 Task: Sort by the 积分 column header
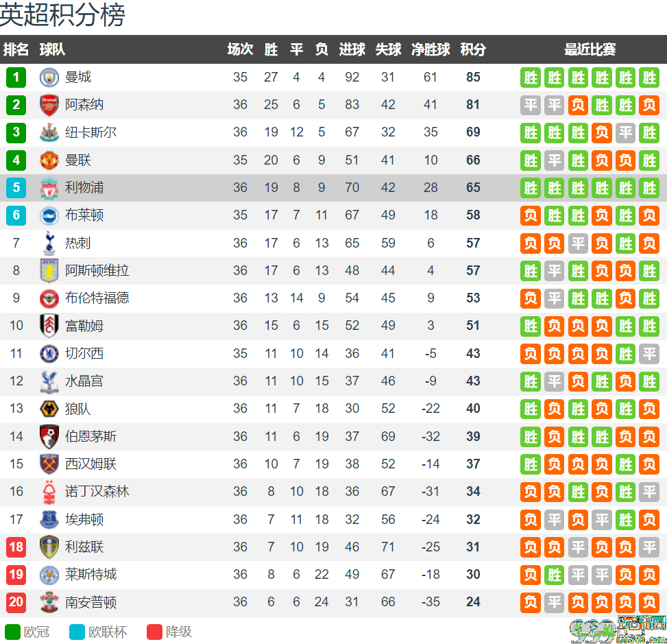[x=473, y=49]
